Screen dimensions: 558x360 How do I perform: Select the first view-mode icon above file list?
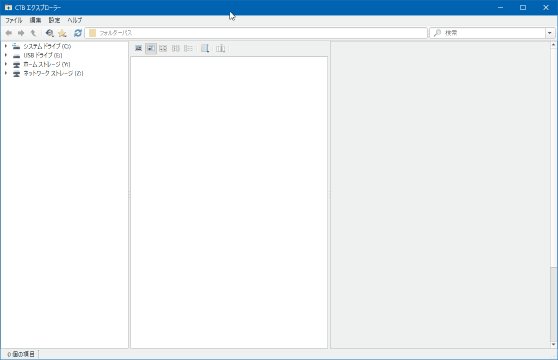(x=138, y=48)
